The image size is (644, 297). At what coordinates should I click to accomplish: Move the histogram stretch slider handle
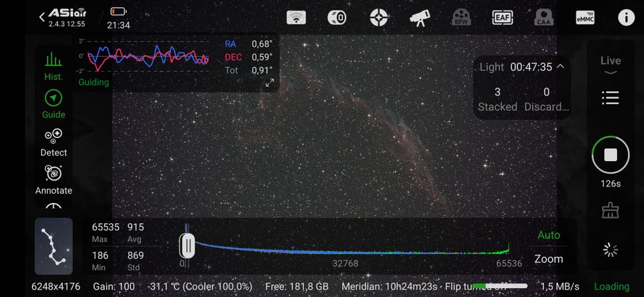point(187,246)
